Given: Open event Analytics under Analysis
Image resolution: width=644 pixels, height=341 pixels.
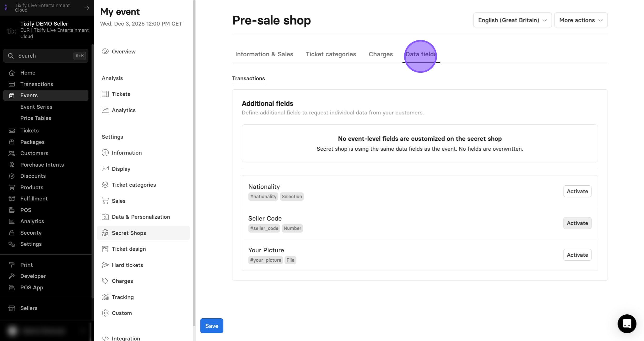Looking at the screenshot, I should click(124, 110).
